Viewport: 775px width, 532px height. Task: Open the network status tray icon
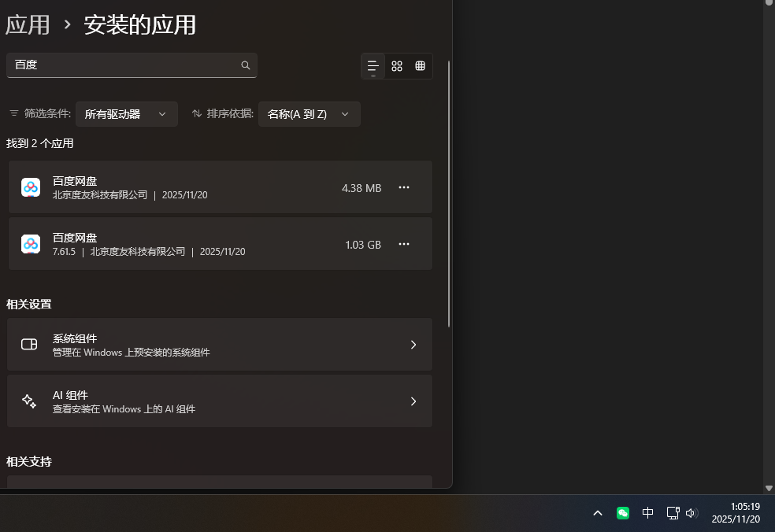tap(673, 513)
